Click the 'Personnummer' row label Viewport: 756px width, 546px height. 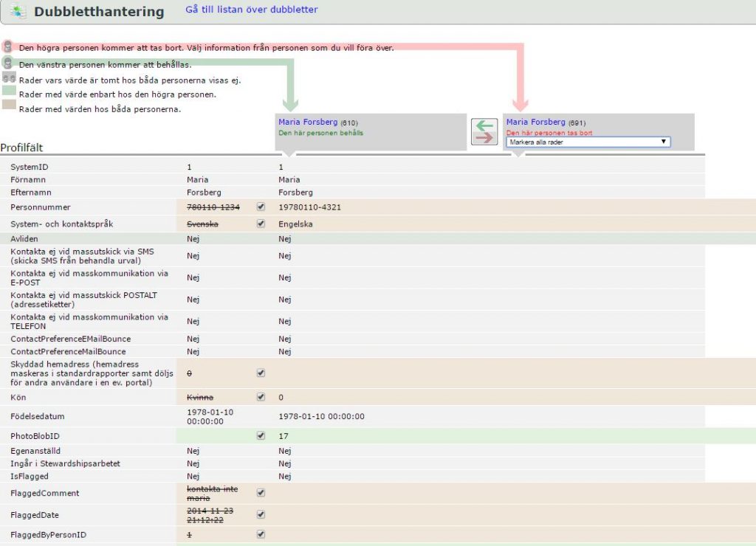[41, 207]
